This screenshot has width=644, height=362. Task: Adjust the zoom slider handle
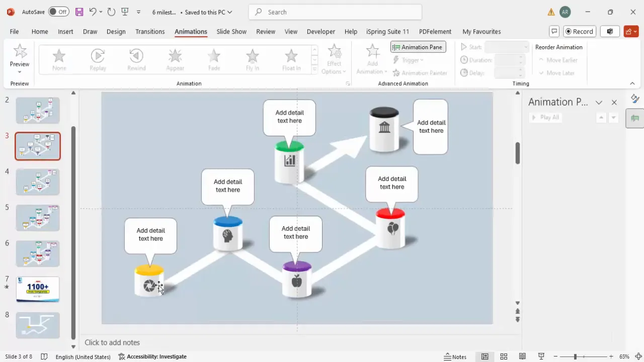click(x=575, y=356)
